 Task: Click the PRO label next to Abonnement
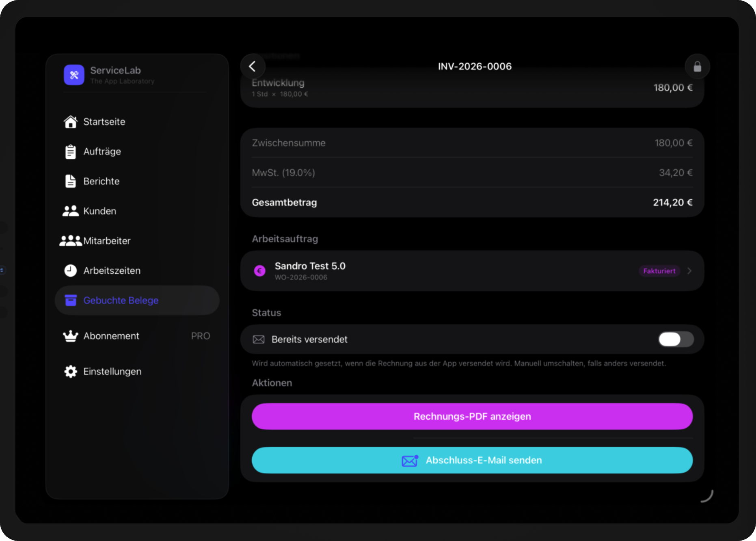(x=201, y=336)
